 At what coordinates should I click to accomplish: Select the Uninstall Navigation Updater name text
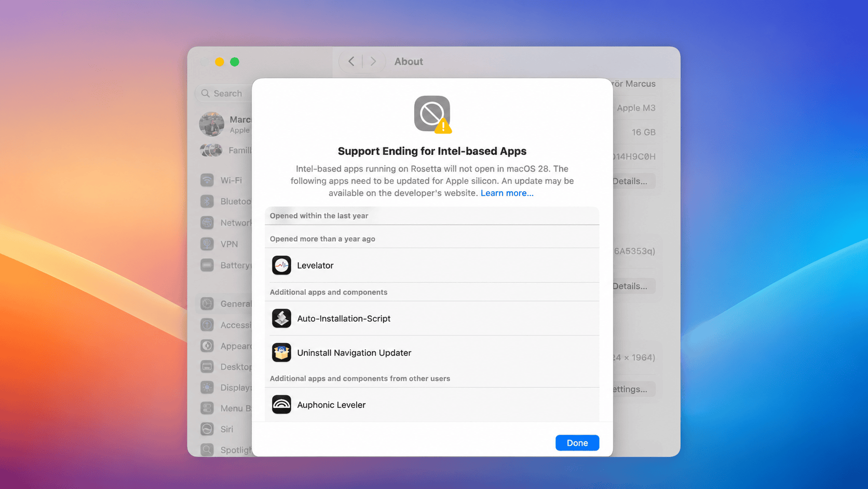[x=354, y=353]
